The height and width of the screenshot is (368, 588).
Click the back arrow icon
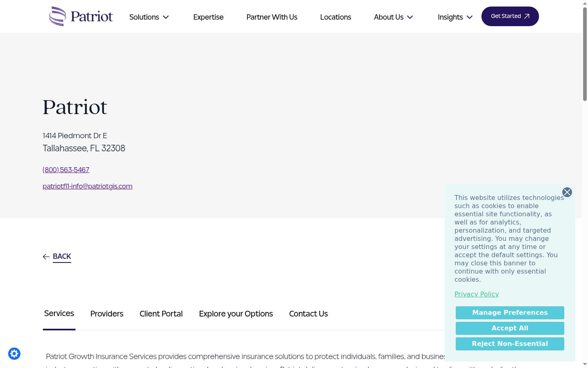(46, 257)
